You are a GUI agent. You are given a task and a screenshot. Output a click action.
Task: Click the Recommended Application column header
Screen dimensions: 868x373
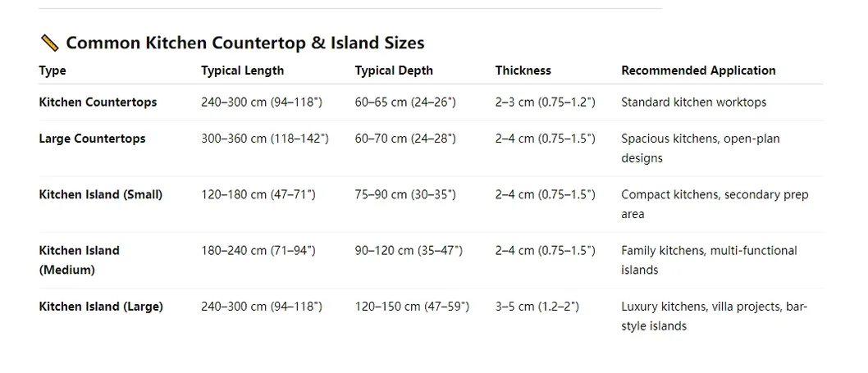click(699, 71)
